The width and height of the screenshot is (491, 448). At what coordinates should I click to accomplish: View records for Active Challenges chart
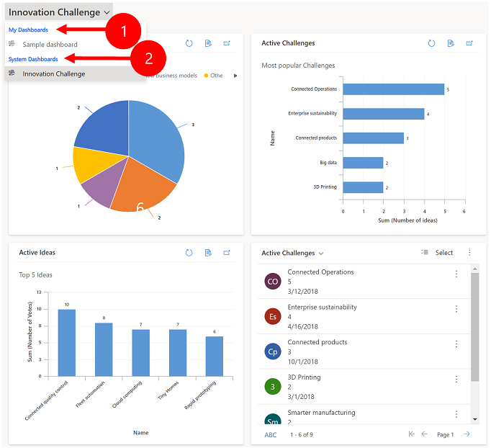(450, 43)
